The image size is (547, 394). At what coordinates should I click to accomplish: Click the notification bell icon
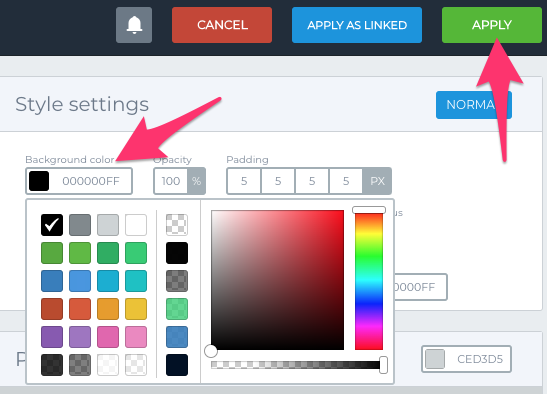pyautogui.click(x=134, y=25)
